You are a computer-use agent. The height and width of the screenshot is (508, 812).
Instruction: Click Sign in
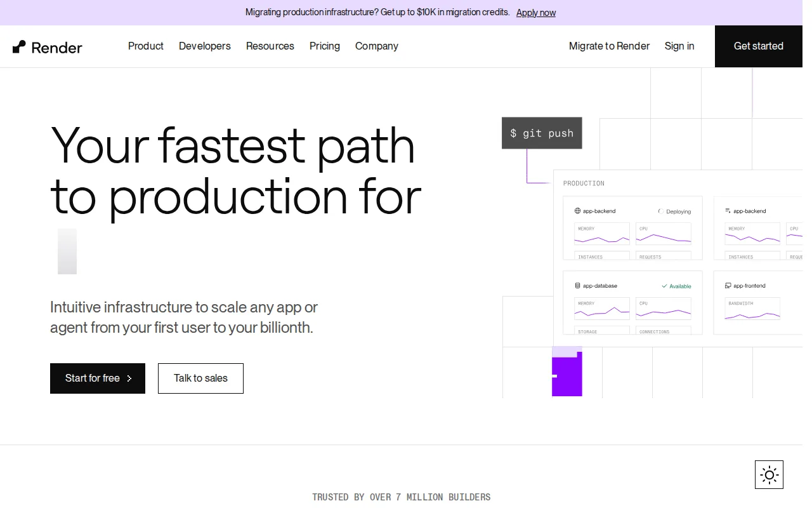tap(679, 46)
